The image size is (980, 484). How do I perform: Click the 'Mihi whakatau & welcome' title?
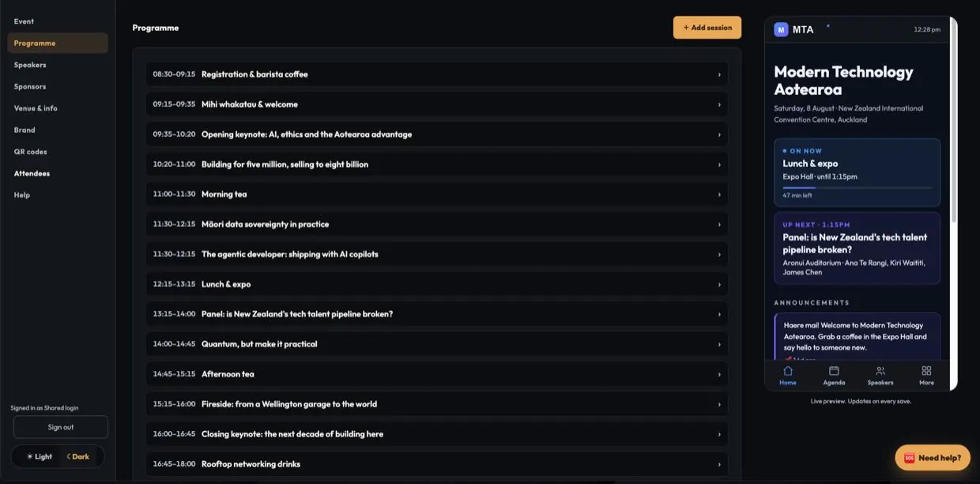[250, 104]
